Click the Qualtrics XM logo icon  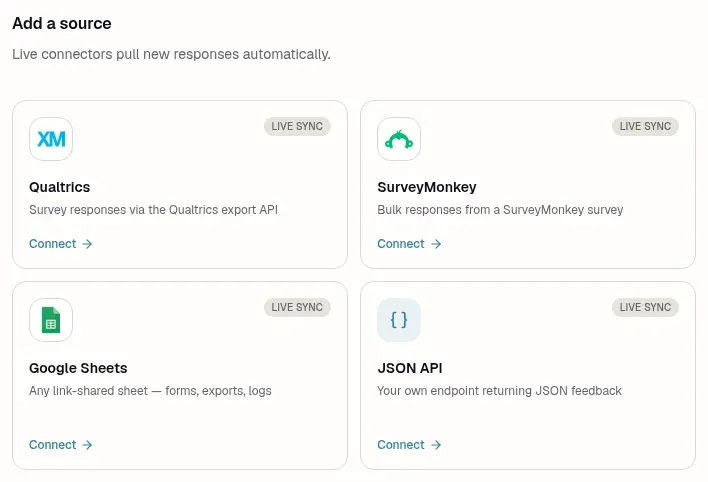(51, 139)
